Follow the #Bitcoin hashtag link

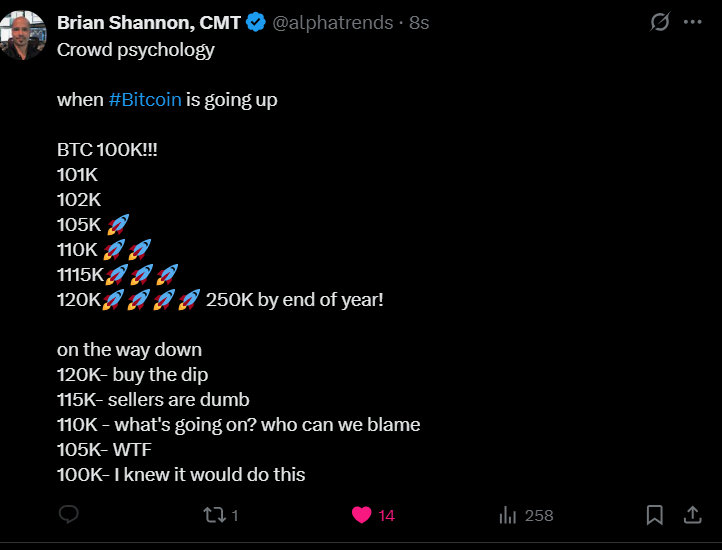pyautogui.click(x=145, y=100)
